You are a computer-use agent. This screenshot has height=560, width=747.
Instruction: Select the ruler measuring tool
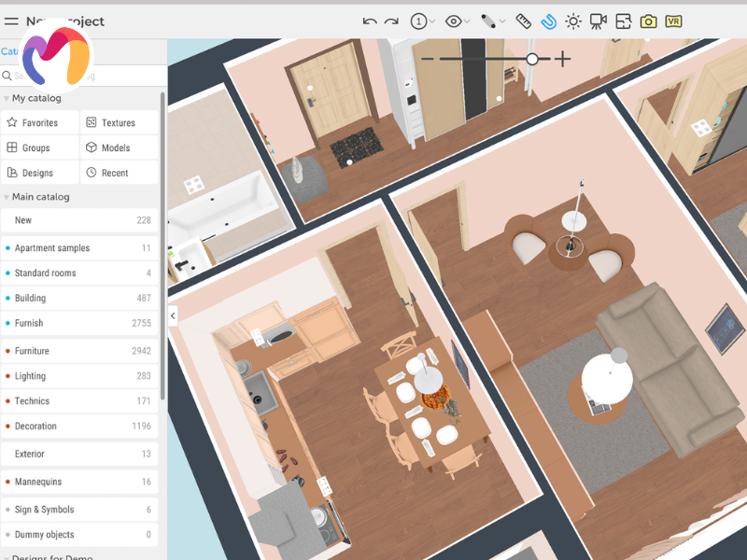coord(524,21)
